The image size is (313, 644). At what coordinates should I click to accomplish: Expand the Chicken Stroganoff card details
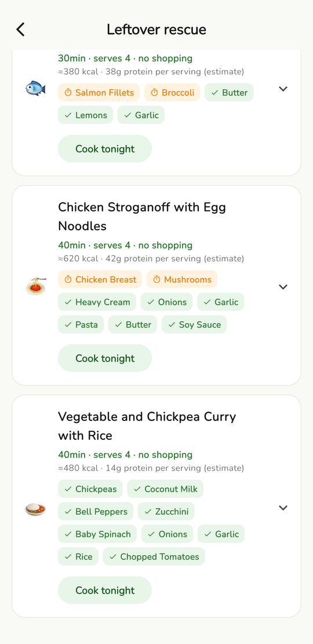pyautogui.click(x=283, y=287)
